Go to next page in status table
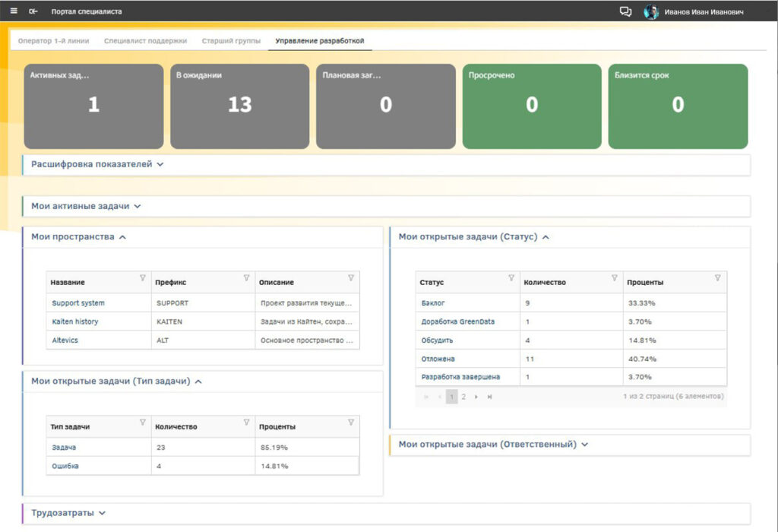The image size is (778, 532). coord(476,397)
